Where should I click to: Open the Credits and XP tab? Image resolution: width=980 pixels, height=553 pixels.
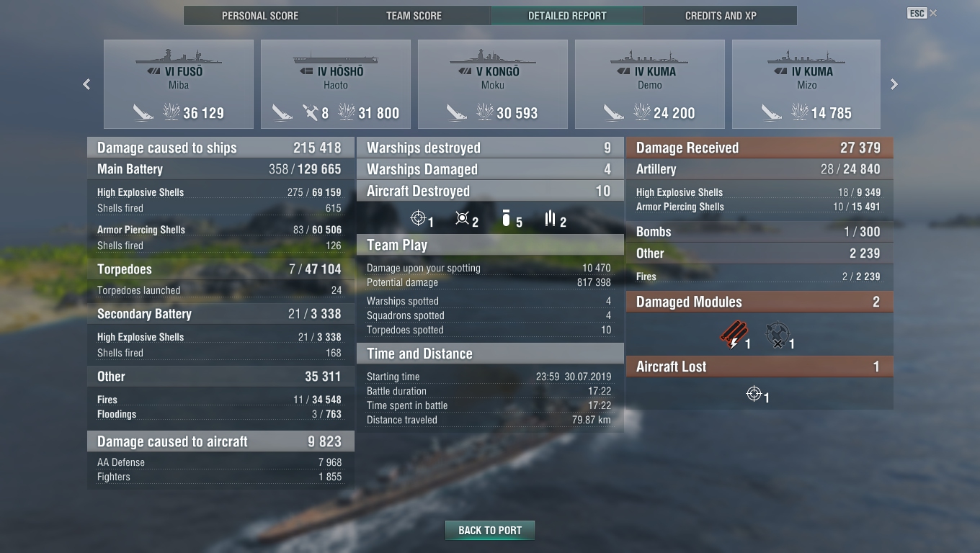pos(721,15)
